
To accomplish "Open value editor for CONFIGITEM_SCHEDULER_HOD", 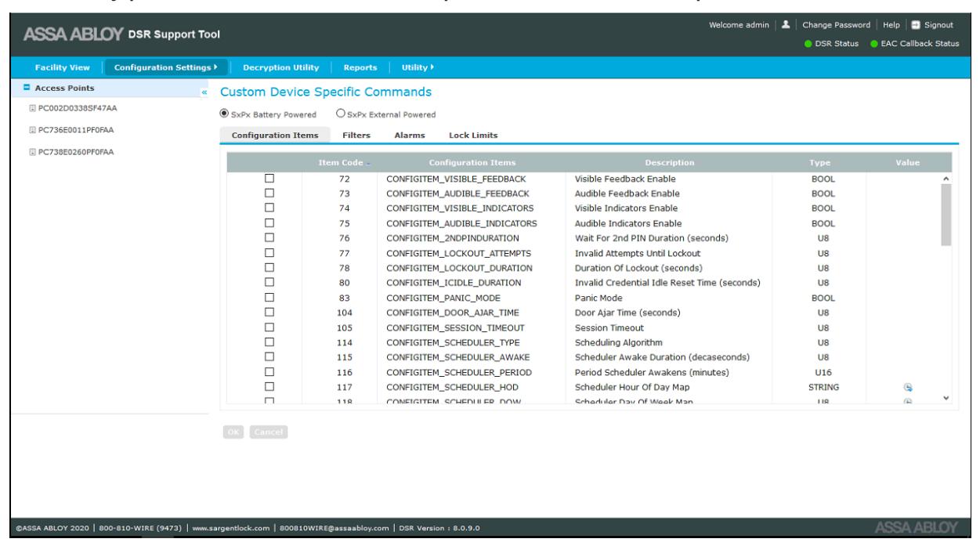I will (908, 387).
